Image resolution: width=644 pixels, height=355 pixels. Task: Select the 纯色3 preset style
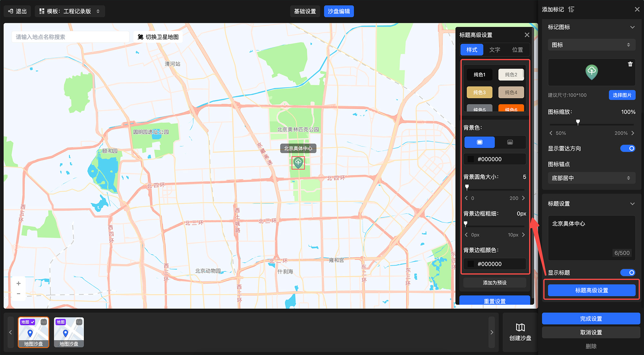coord(479,93)
